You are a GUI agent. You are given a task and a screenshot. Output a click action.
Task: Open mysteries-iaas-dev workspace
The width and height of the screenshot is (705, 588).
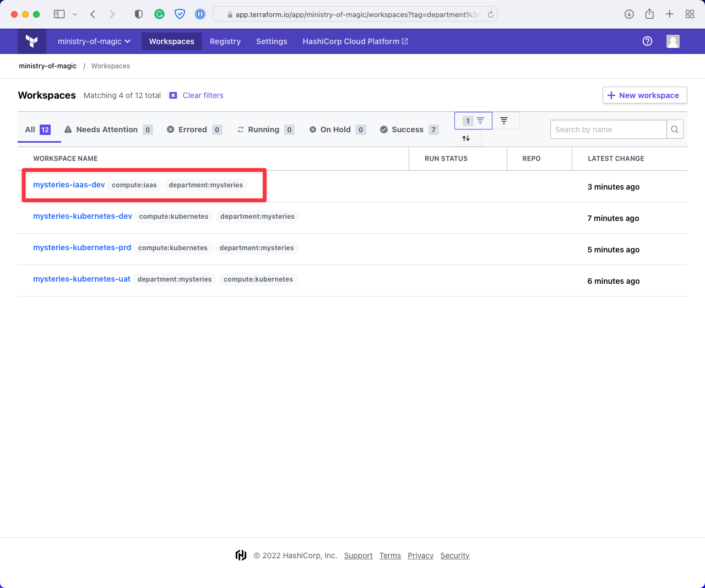click(x=69, y=185)
